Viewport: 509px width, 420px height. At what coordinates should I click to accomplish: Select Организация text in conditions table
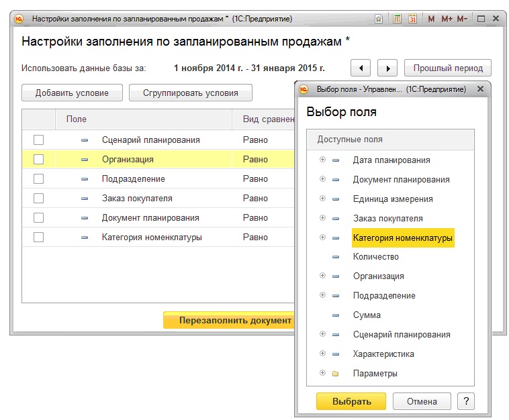(128, 160)
